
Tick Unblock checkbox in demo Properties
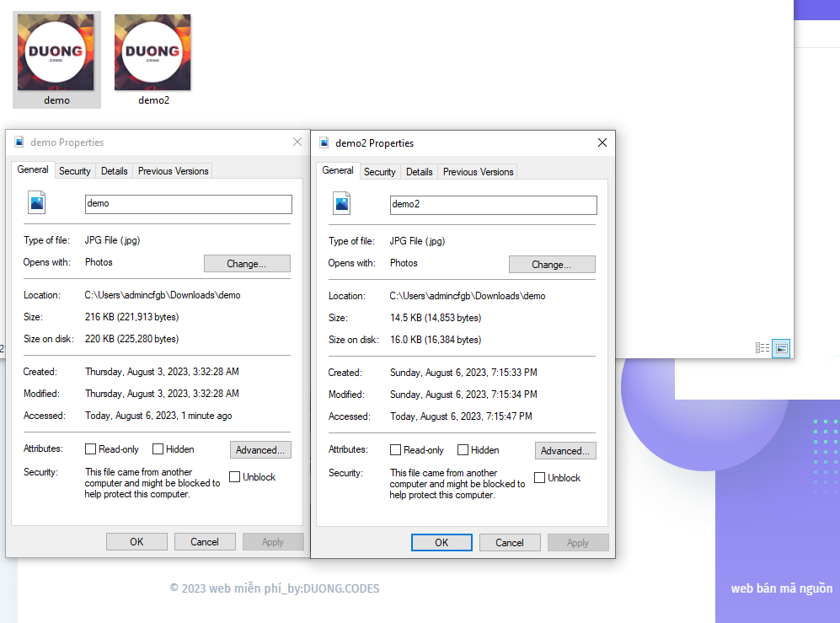point(234,477)
